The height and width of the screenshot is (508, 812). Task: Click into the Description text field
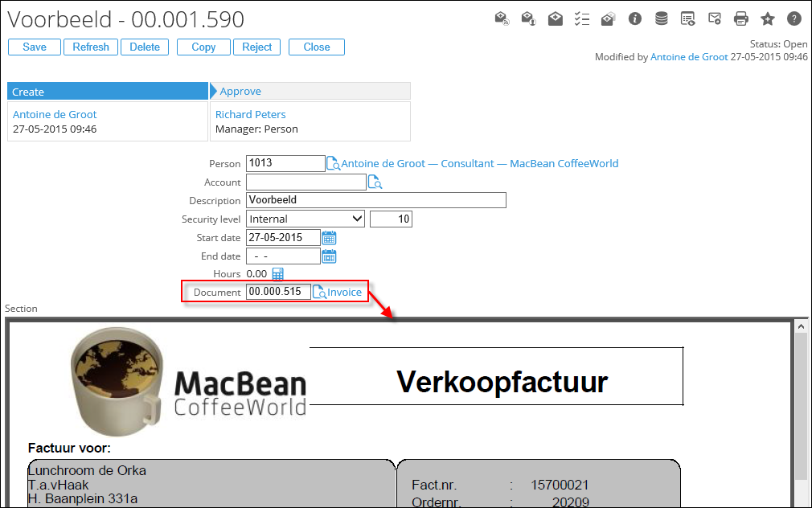[376, 200]
